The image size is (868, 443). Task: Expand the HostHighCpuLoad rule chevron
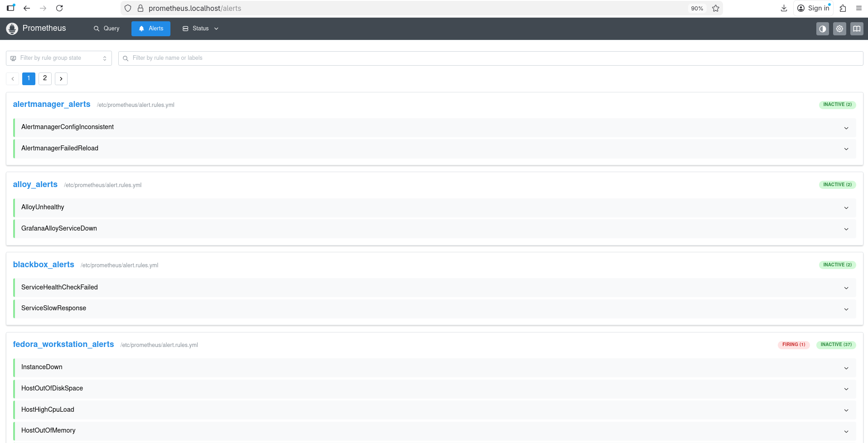pyautogui.click(x=846, y=410)
